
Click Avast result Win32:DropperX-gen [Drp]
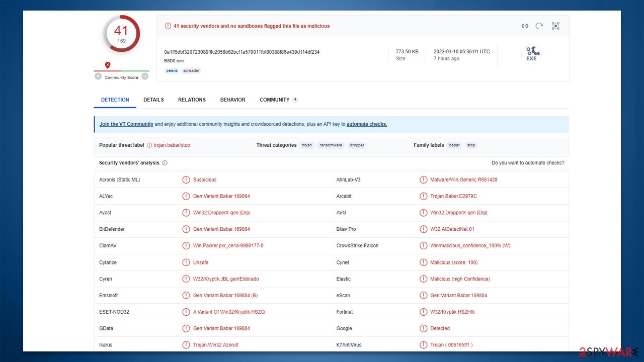click(x=222, y=213)
